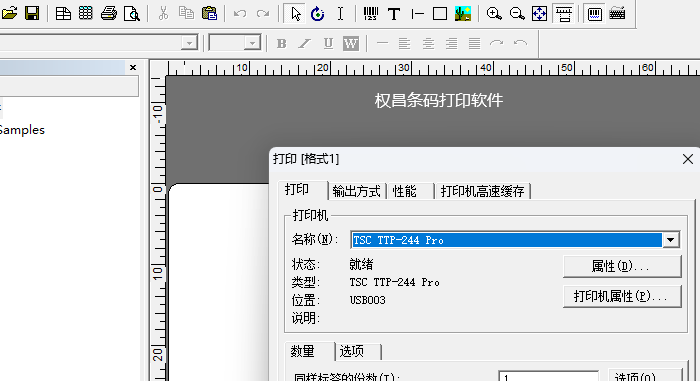The height and width of the screenshot is (381, 700).
Task: Open the font name dropdown
Action: point(189,43)
